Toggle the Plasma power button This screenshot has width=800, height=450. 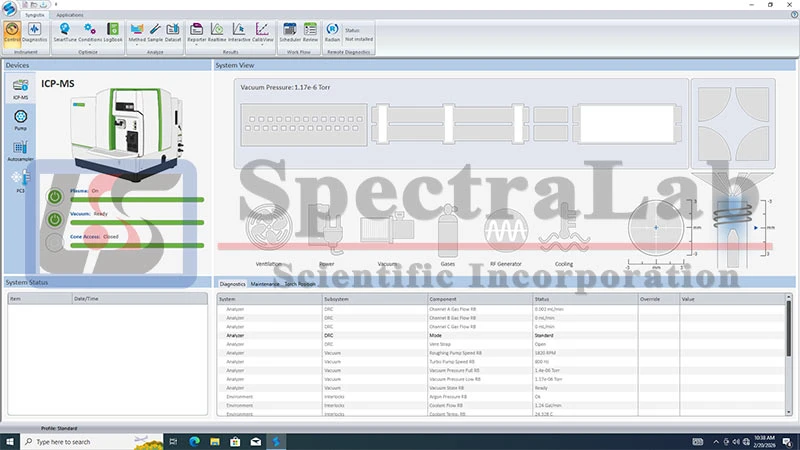pyautogui.click(x=54, y=197)
